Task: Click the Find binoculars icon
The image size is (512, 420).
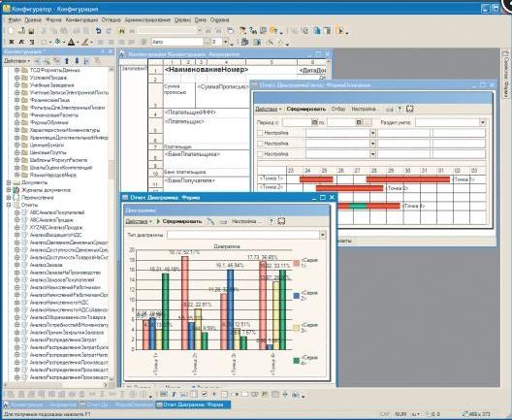Action: 122,31
